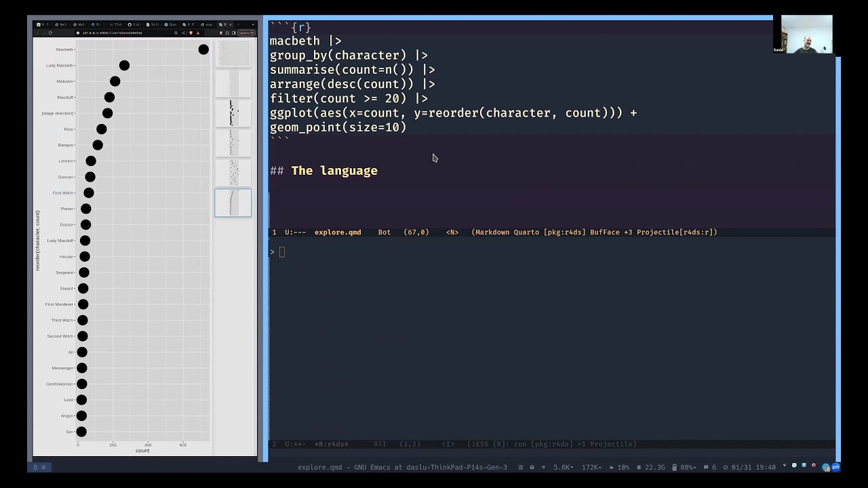Open the Brave Shields lion icon
Viewport: 868px width, 488px height.
191,33
